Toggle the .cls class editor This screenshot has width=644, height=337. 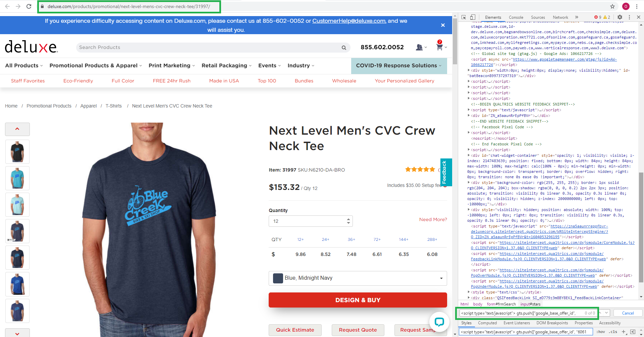point(613,332)
